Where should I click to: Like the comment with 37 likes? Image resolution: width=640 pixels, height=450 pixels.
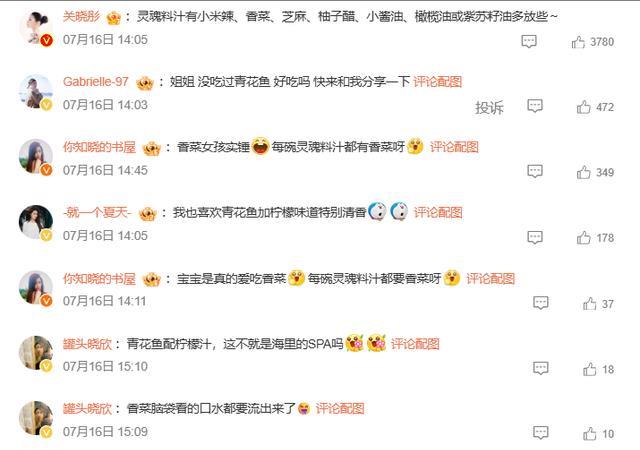tap(589, 304)
